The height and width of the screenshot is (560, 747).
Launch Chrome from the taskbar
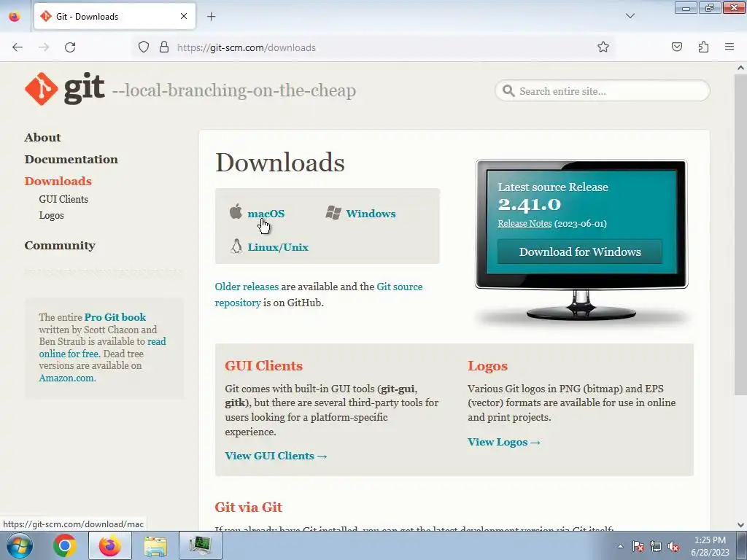64,545
